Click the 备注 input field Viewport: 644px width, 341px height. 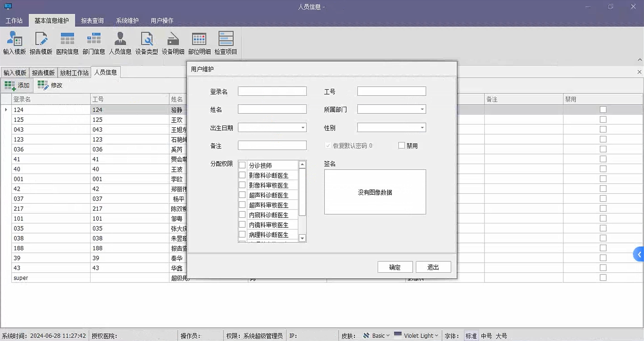272,146
